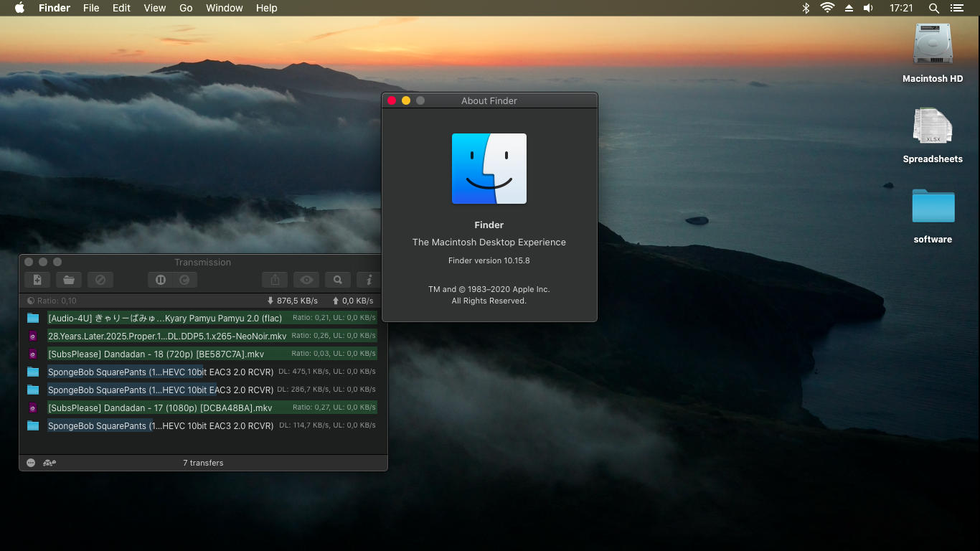Open Spotlight search magnifier

click(934, 8)
